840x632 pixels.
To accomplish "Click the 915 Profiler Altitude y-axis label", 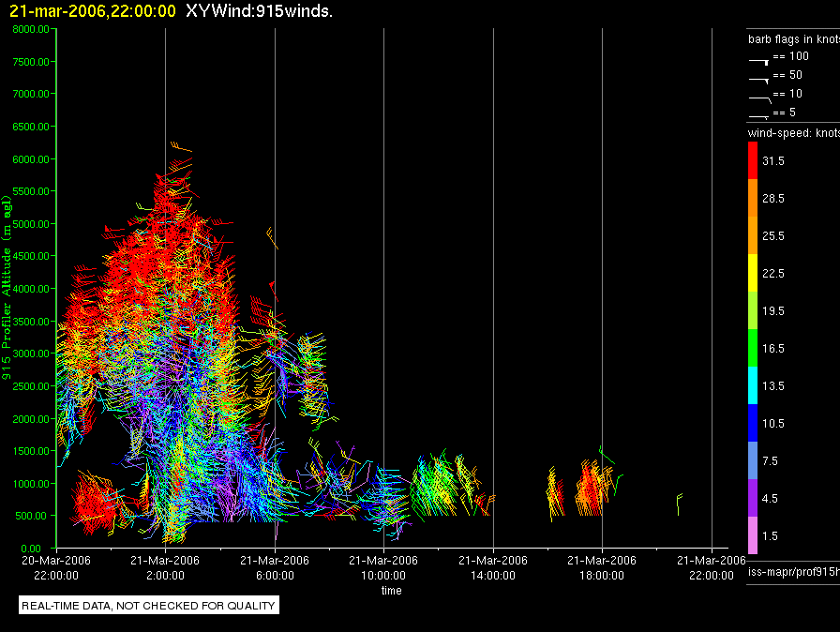I will 7,288.
